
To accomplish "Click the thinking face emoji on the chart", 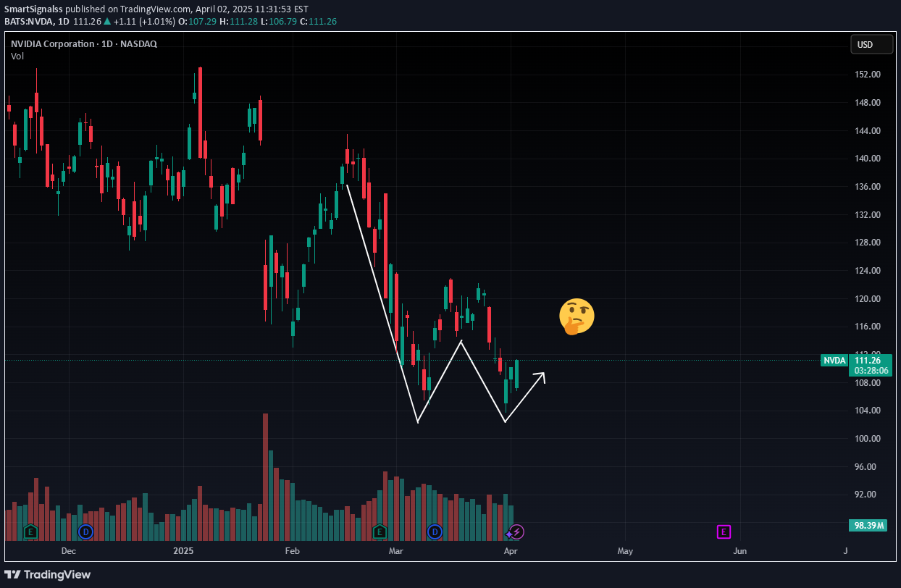I will click(577, 316).
